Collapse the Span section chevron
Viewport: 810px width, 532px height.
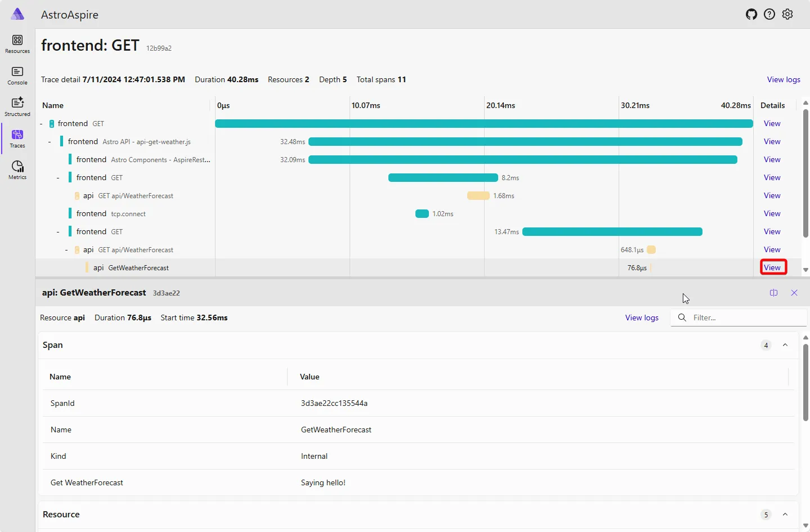pyautogui.click(x=785, y=345)
